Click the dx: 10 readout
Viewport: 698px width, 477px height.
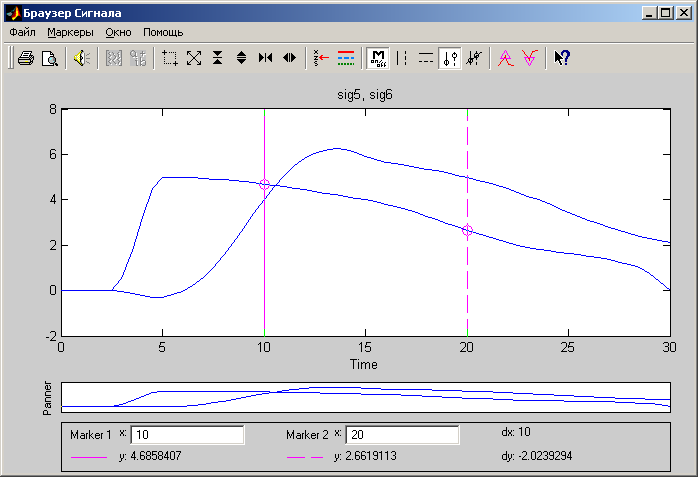[x=516, y=432]
